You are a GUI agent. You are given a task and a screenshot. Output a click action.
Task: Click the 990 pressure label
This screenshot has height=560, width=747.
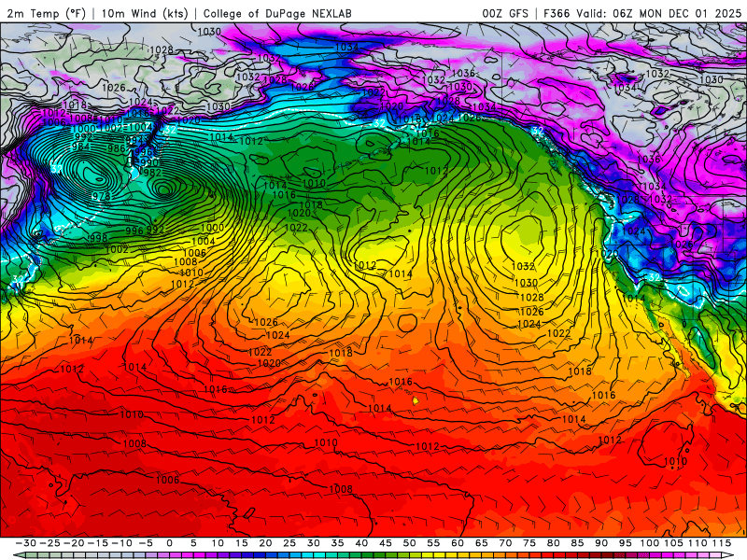click(x=148, y=162)
